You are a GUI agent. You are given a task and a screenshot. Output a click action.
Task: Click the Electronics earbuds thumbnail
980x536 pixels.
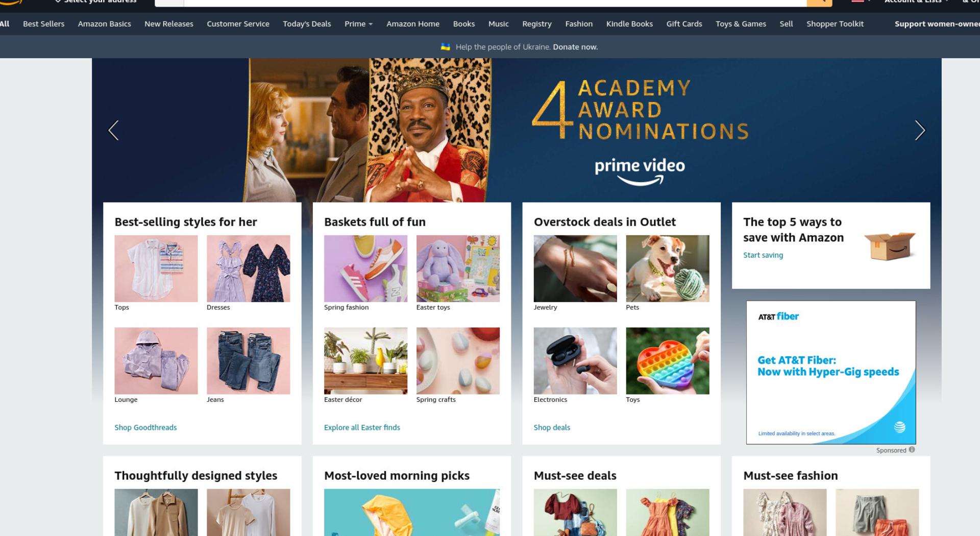(575, 361)
